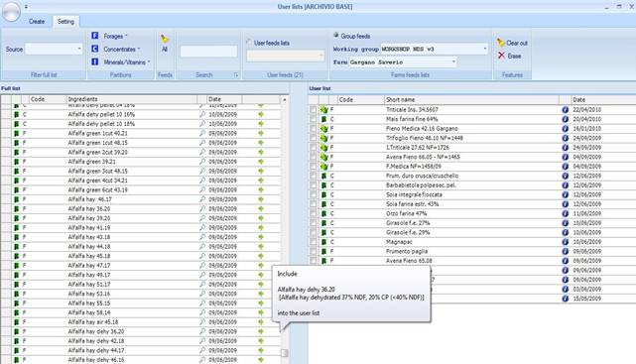Select the Group feeds radio button

335,36
